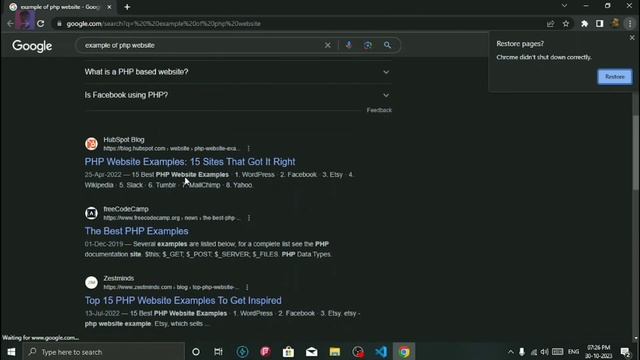Click Restore in the restore pages popup
This screenshot has width=640, height=360.
615,77
